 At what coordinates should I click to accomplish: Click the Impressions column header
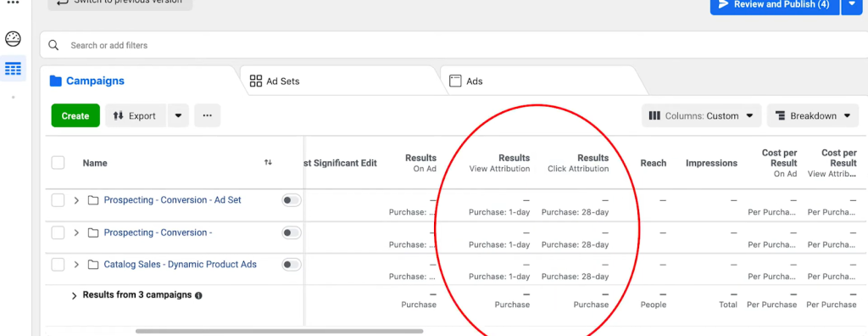point(711,163)
